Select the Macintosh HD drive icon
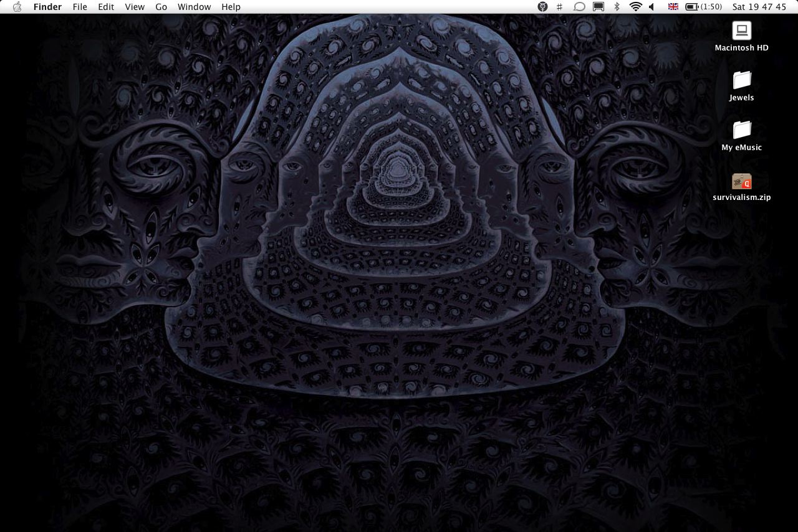The width and height of the screenshot is (798, 532). [742, 30]
